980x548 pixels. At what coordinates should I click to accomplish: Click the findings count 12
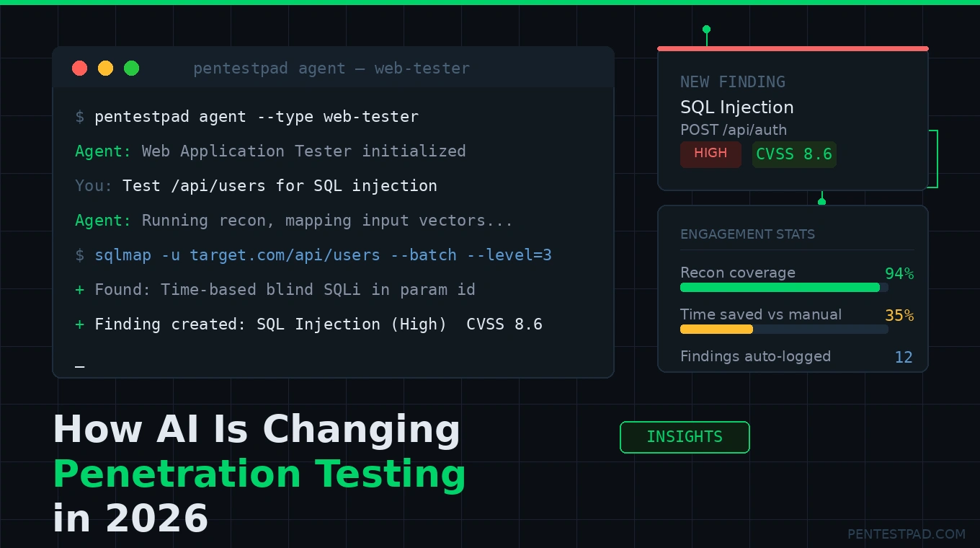(904, 358)
